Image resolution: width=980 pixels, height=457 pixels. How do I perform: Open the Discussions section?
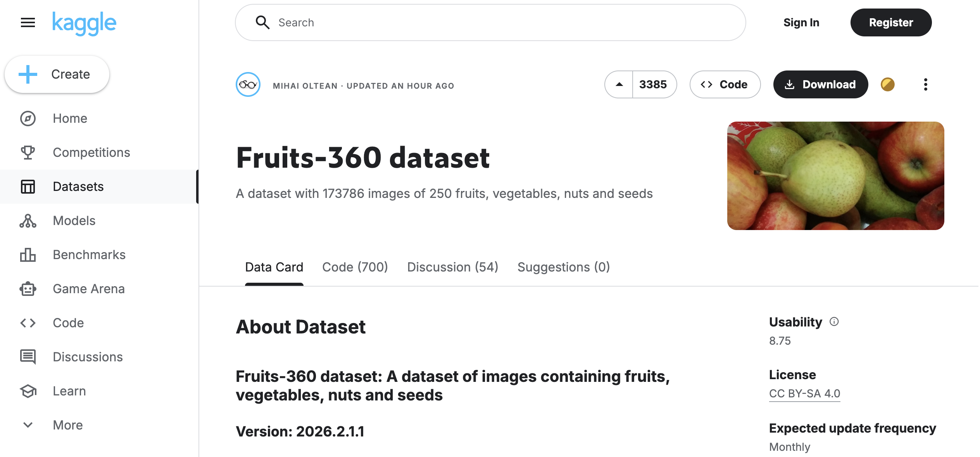tap(88, 357)
